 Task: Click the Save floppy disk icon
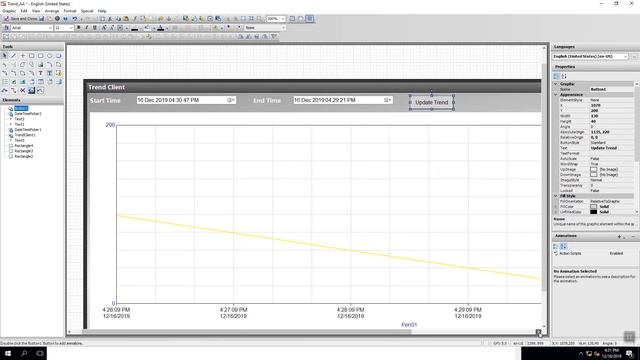point(42,19)
